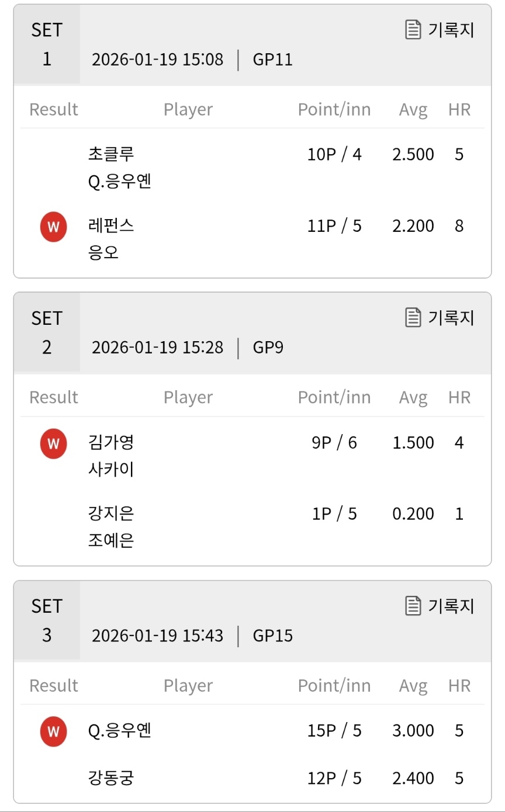Click 기록지 text link in SET 1
Screen dimensions: 505x812
click(451, 30)
